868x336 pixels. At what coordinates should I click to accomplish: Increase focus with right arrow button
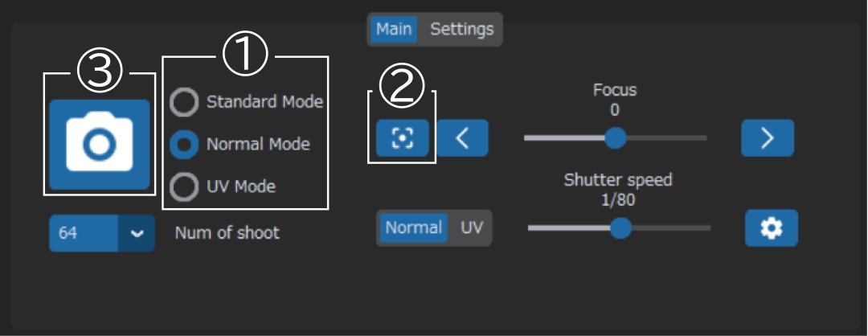pos(768,137)
